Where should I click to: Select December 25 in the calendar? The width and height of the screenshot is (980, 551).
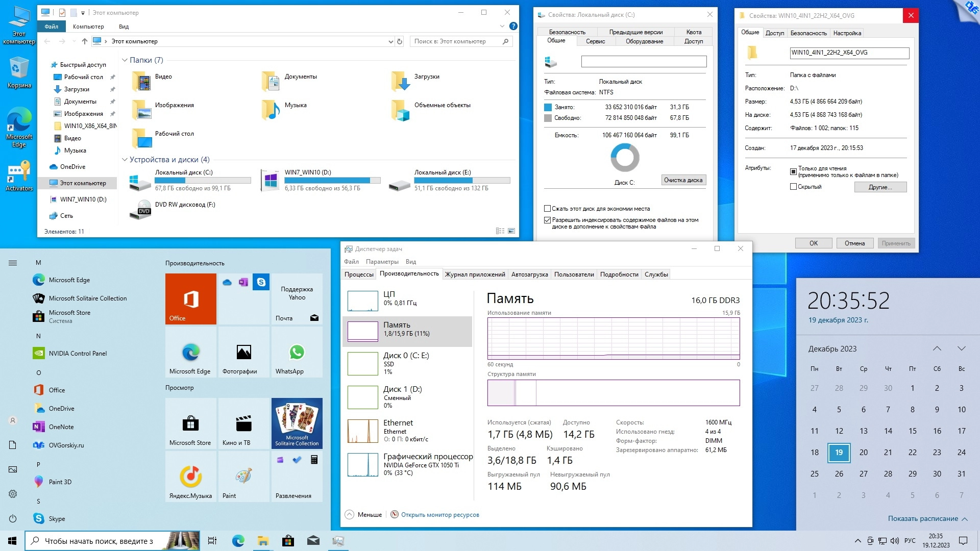pyautogui.click(x=814, y=473)
